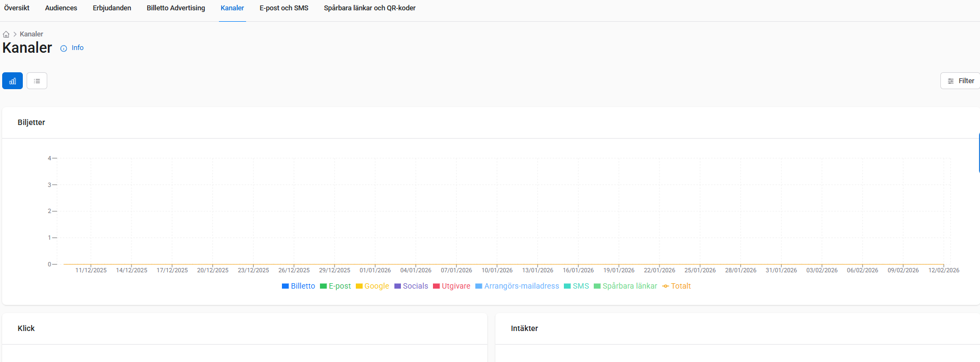Image resolution: width=980 pixels, height=362 pixels.
Task: Toggle the Totalt line in legend
Action: coord(676,286)
